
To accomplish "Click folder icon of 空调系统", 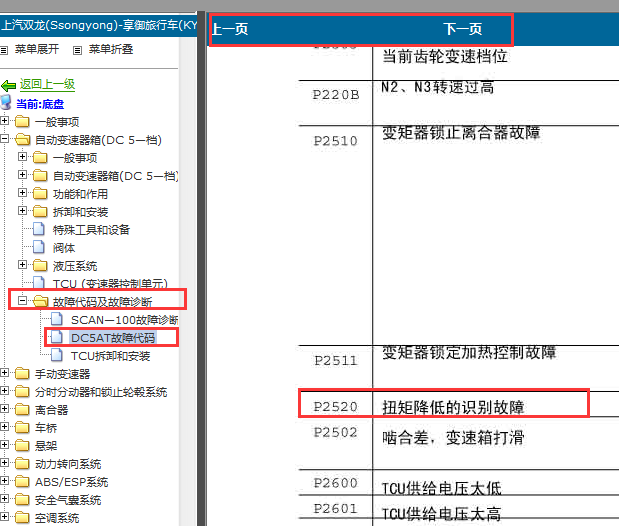I will pyautogui.click(x=22, y=517).
